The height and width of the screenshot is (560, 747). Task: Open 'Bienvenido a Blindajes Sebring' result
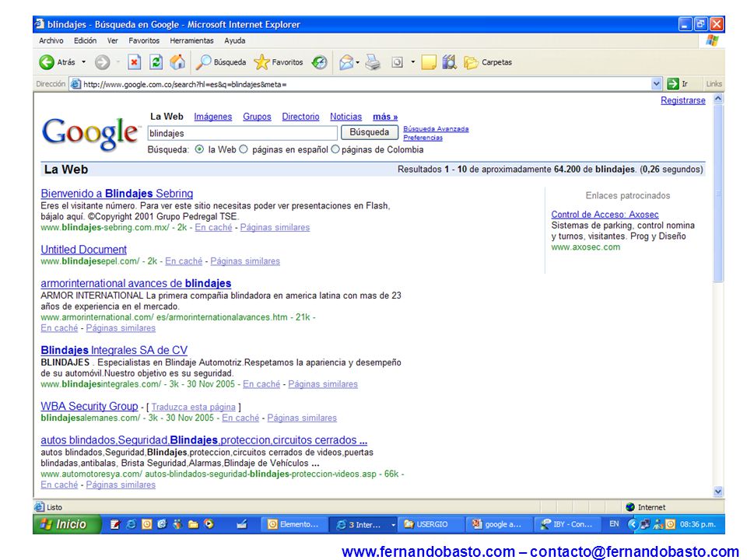coord(117,194)
